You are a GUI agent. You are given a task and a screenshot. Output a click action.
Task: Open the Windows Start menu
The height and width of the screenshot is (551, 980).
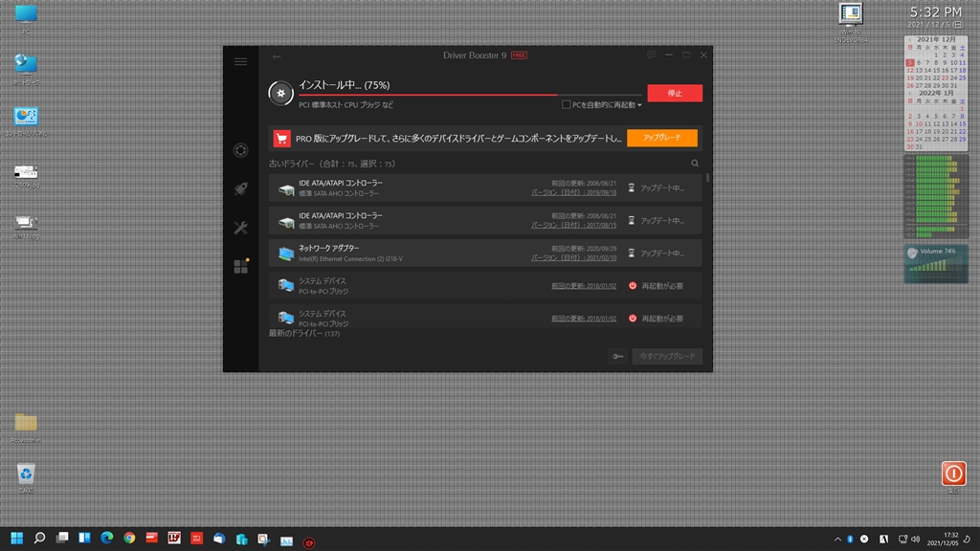click(x=17, y=538)
